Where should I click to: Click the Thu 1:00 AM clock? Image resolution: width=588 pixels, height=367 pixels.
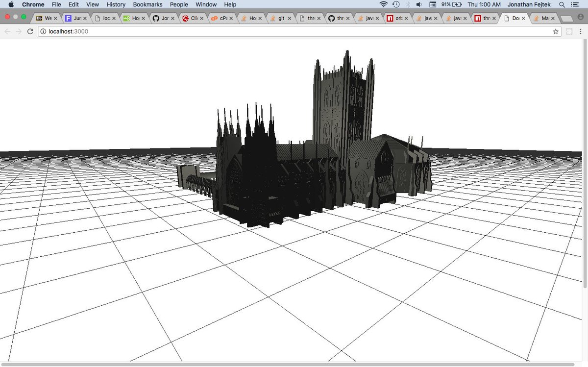click(484, 4)
